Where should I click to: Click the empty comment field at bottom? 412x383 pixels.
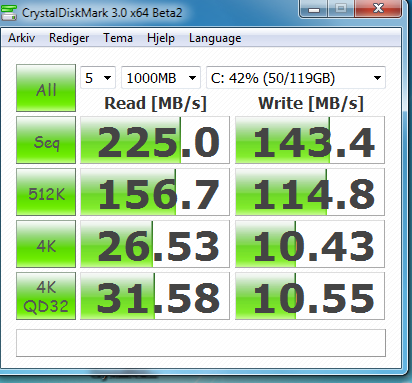(x=201, y=343)
